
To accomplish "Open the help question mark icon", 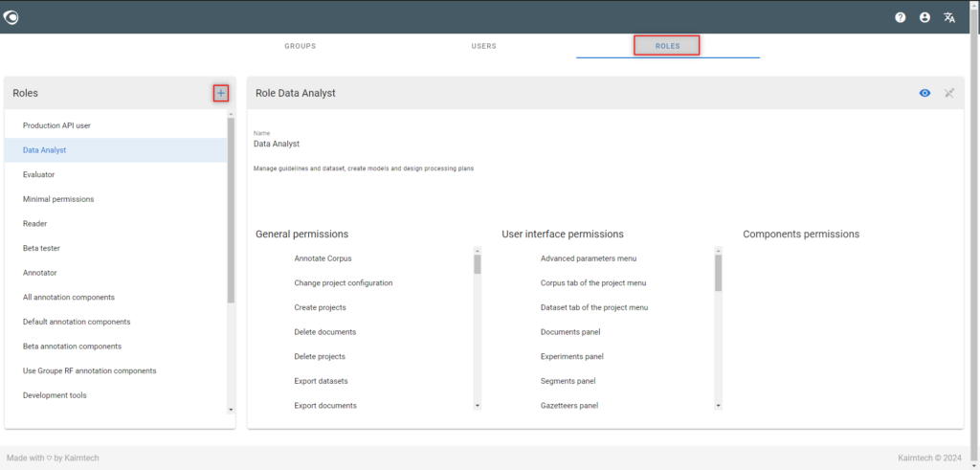I will pos(900,17).
